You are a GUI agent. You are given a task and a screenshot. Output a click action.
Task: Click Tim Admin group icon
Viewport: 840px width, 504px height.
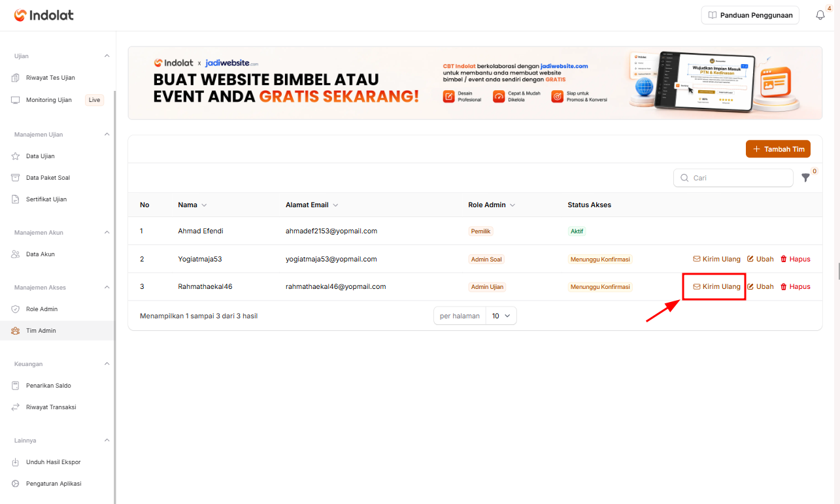16,331
